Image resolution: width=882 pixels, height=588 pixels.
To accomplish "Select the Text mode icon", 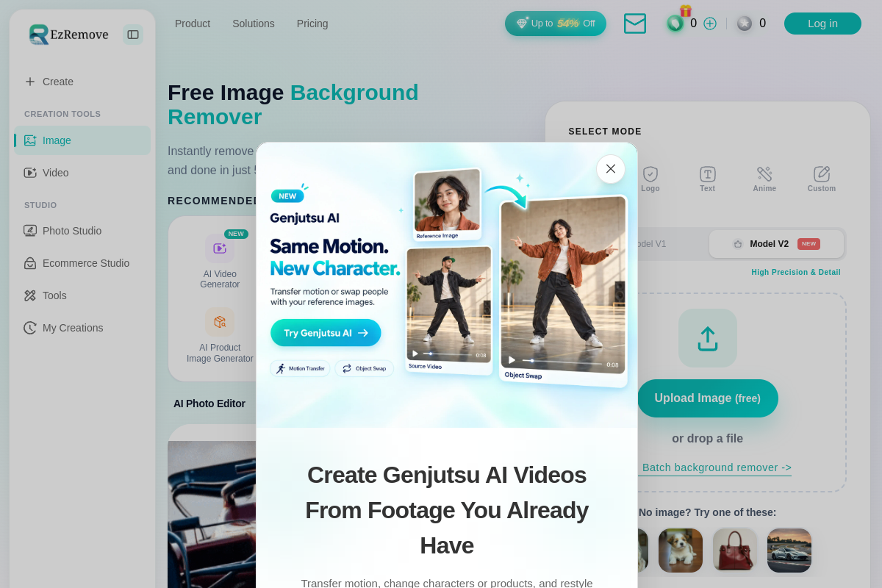I will tap(708, 179).
